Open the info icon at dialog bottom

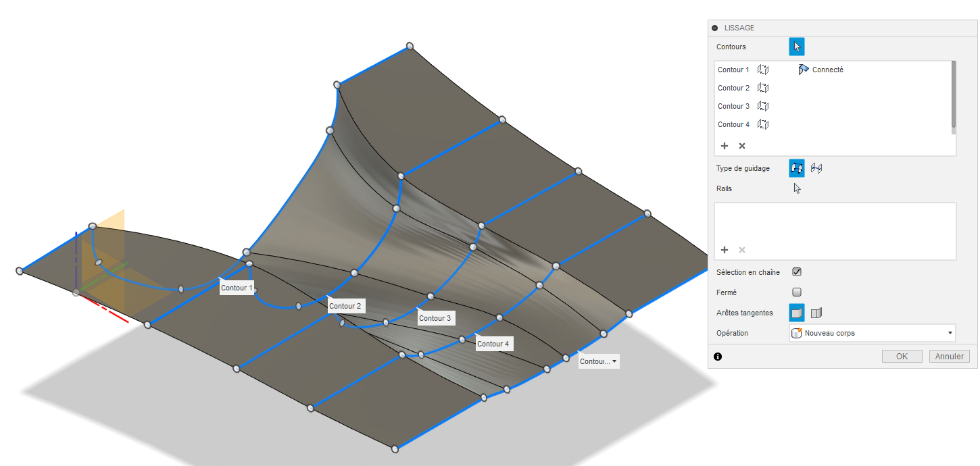(718, 357)
